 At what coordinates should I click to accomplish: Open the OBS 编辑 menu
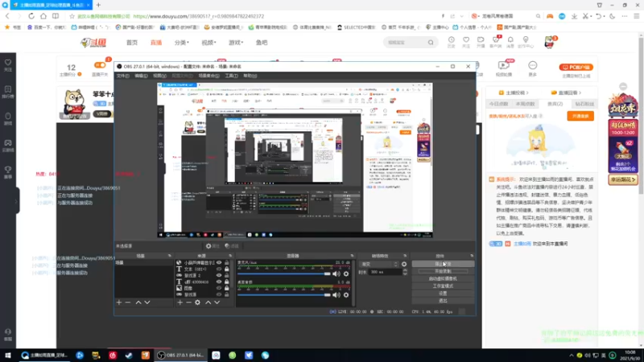[x=141, y=76]
